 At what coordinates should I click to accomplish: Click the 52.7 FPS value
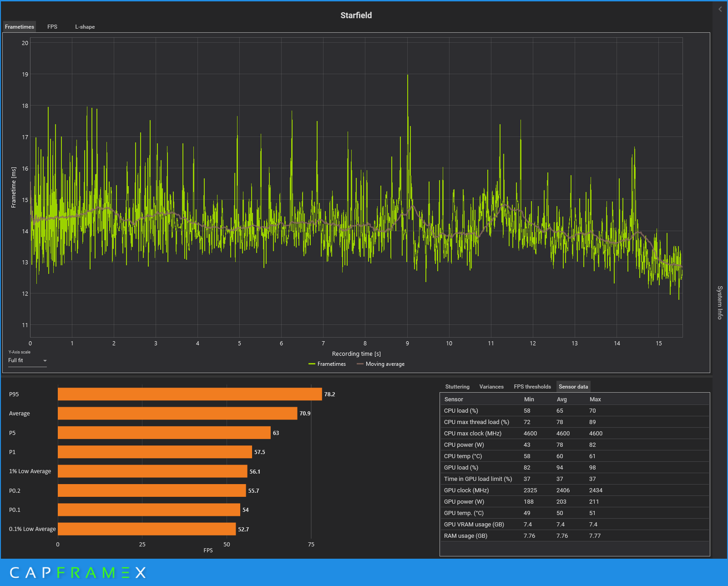(243, 530)
